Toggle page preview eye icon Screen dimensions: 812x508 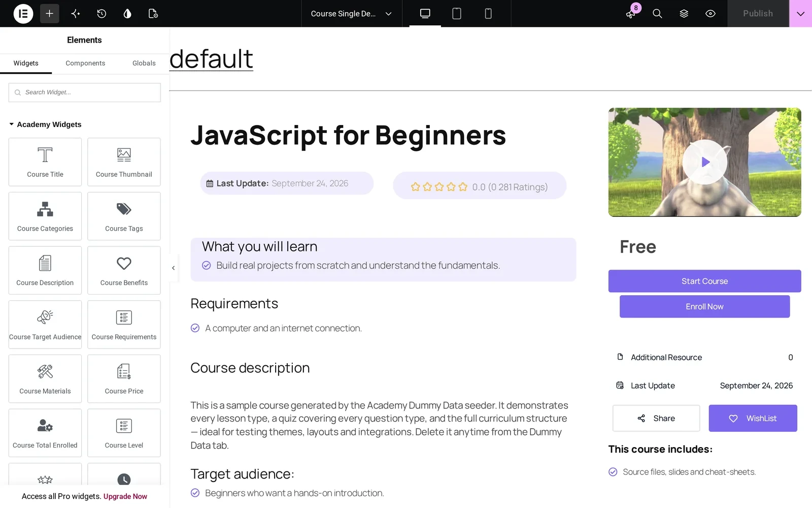710,14
